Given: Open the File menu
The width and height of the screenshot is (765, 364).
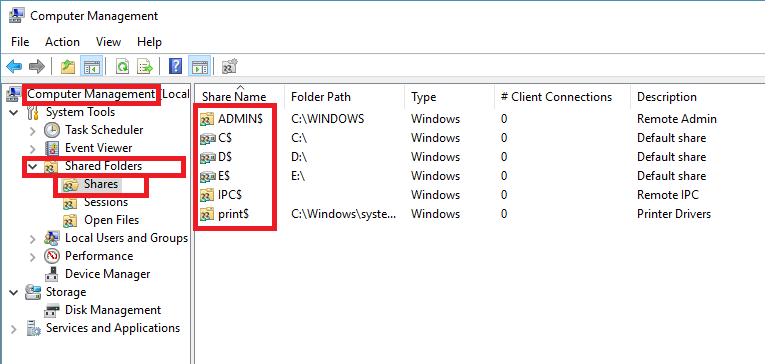Looking at the screenshot, I should [20, 42].
